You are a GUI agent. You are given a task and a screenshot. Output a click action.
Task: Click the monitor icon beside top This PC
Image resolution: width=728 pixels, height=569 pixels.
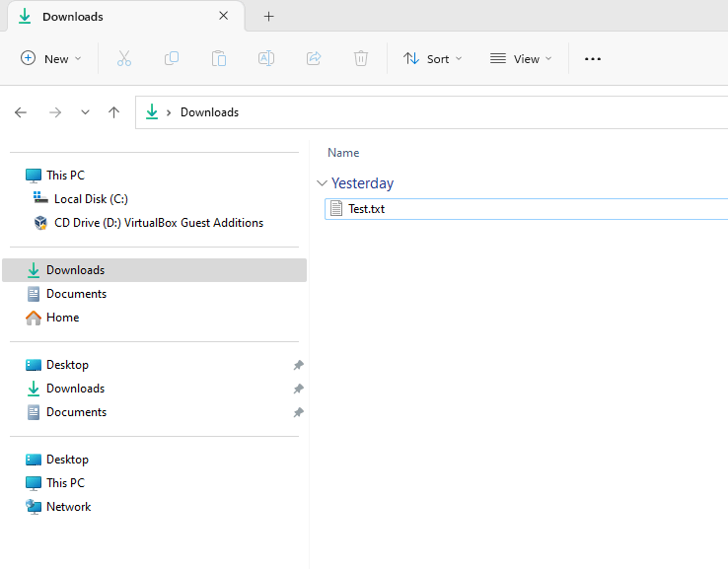(34, 176)
